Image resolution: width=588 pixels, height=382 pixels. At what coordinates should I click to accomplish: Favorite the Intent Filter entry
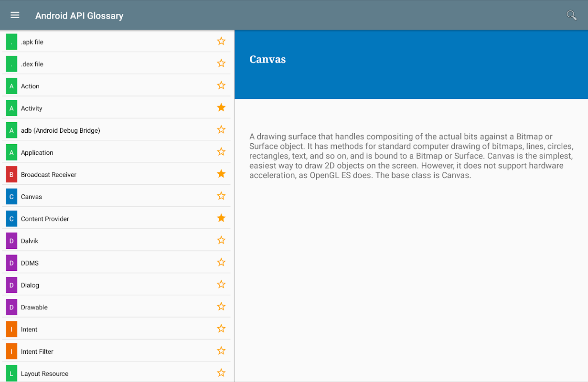221,351
